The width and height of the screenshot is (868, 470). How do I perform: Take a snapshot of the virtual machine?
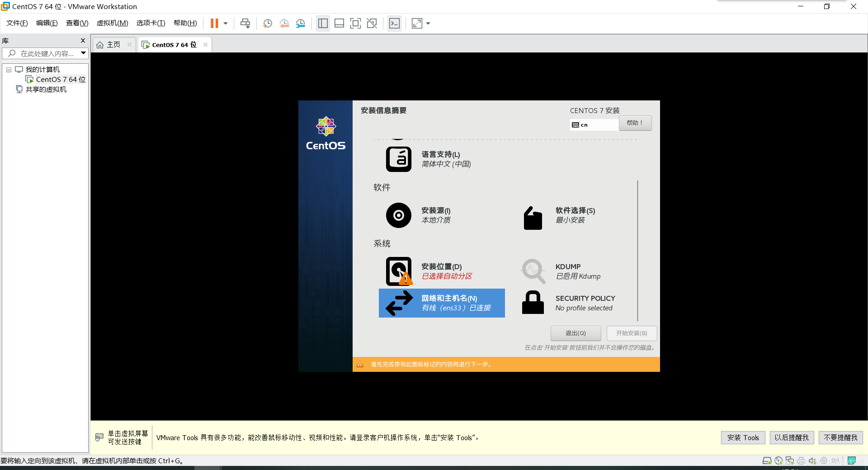[268, 24]
